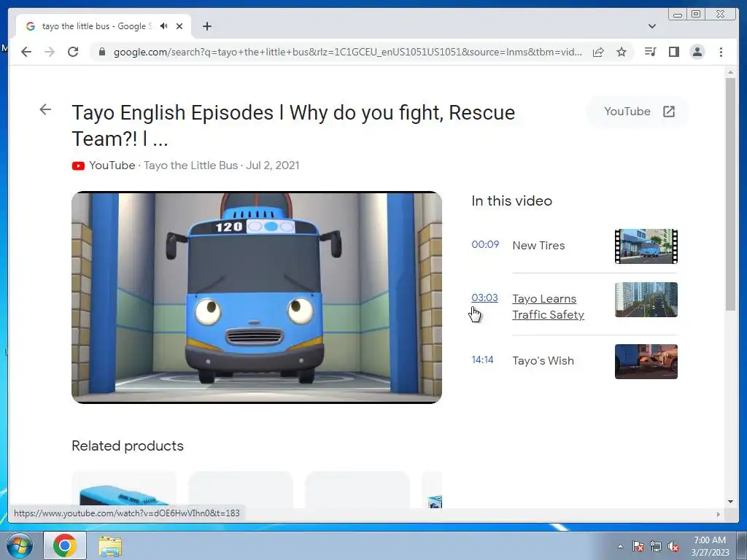Image resolution: width=747 pixels, height=560 pixels.
Task: Click the network tray icon
Action: tap(656, 546)
